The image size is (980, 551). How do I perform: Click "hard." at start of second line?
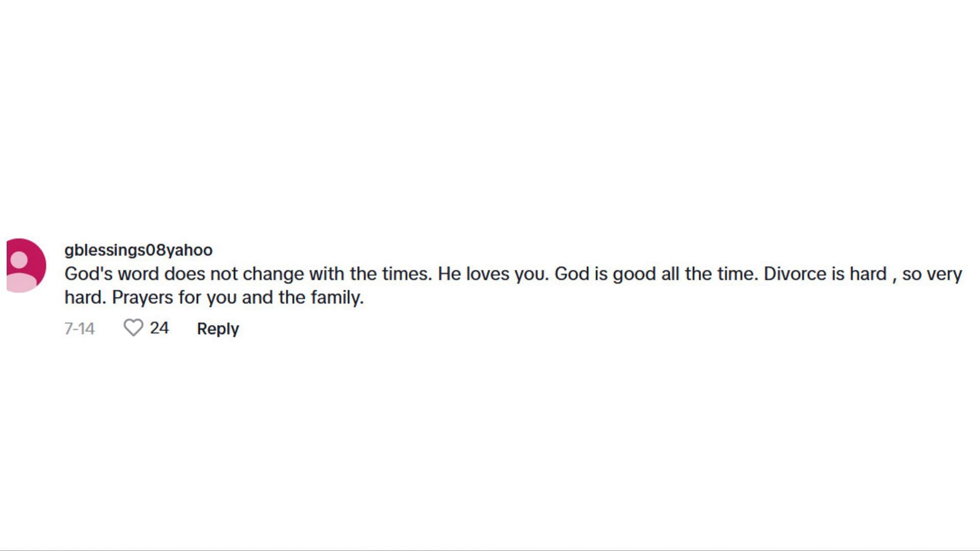tap(85, 297)
